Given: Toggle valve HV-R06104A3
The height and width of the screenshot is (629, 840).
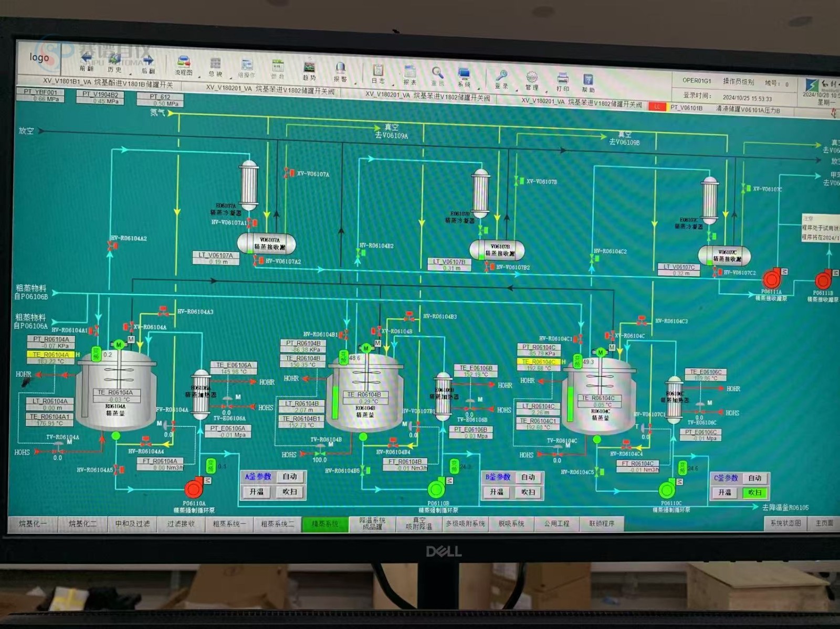Looking at the screenshot, I should click(163, 311).
